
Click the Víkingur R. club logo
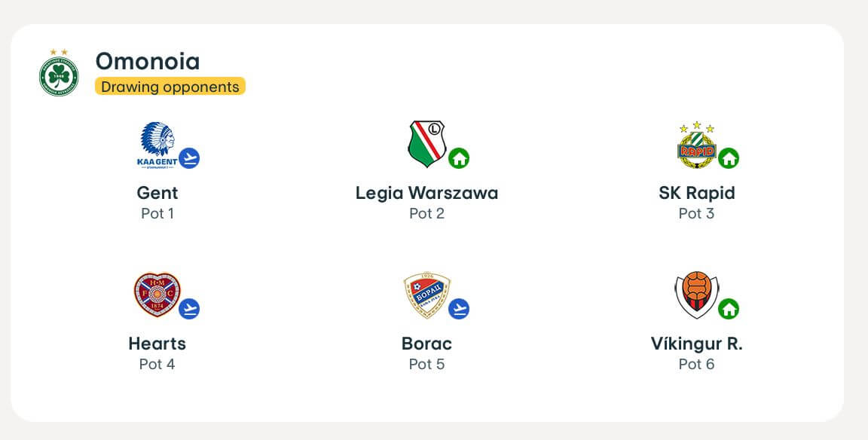(x=696, y=295)
